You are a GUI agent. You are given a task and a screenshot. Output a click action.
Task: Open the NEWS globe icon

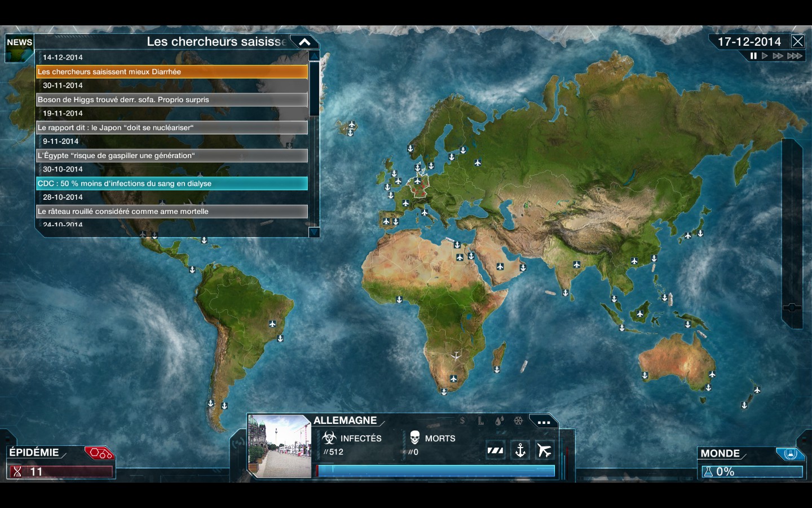click(19, 49)
